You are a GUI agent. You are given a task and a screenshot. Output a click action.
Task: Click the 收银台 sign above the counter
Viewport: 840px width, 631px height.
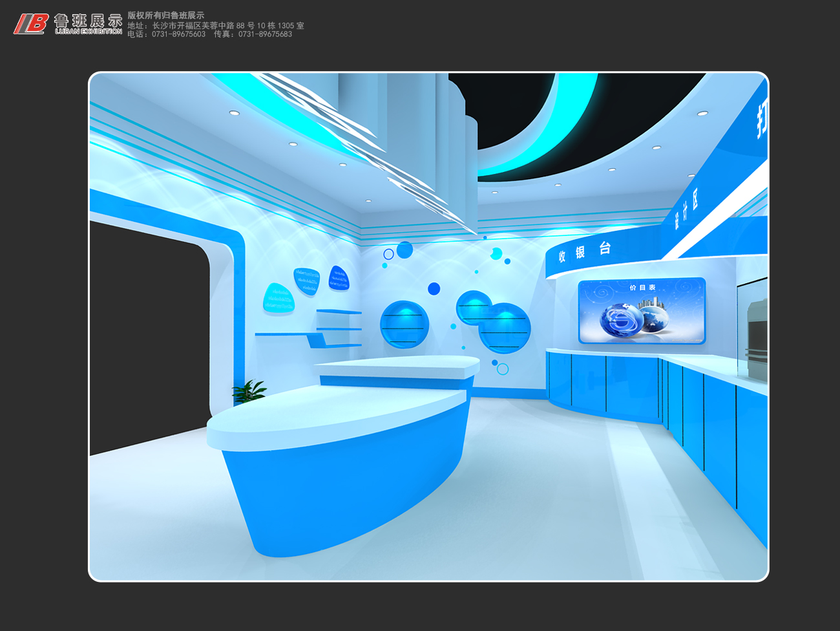[x=585, y=252]
